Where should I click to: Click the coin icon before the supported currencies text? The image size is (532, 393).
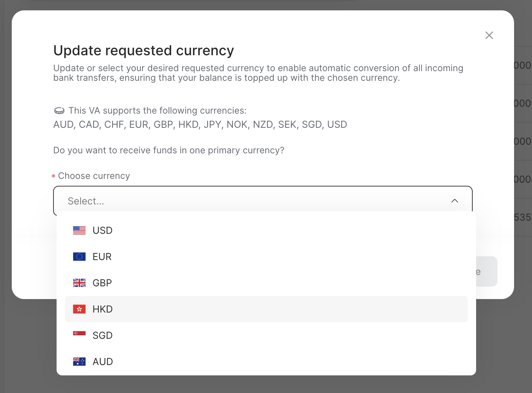59,111
